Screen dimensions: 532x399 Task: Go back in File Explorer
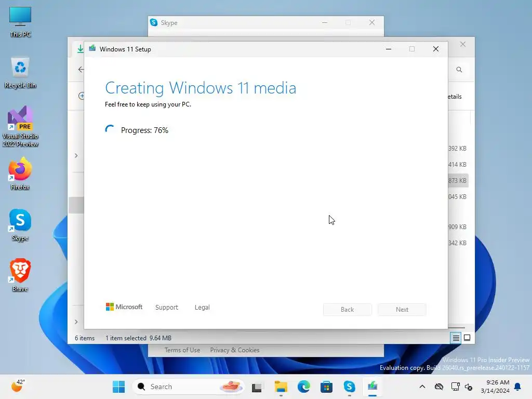pos(81,70)
